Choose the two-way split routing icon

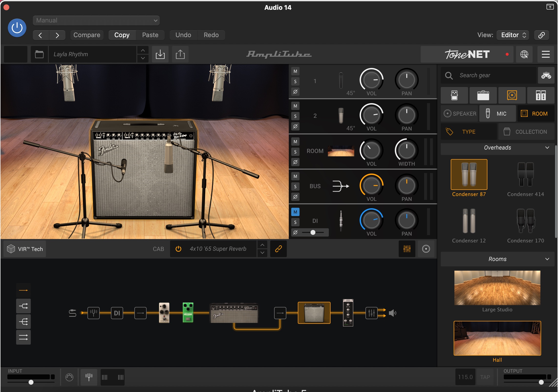pyautogui.click(x=23, y=306)
